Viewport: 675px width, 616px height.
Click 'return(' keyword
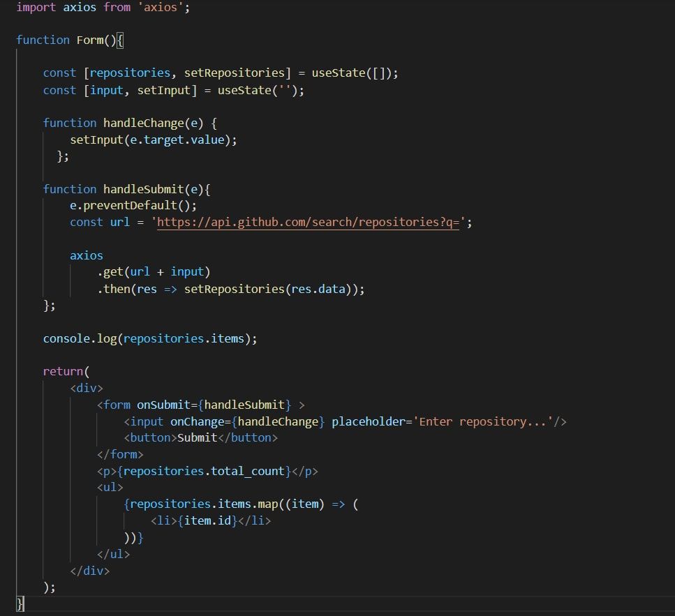[x=66, y=371]
